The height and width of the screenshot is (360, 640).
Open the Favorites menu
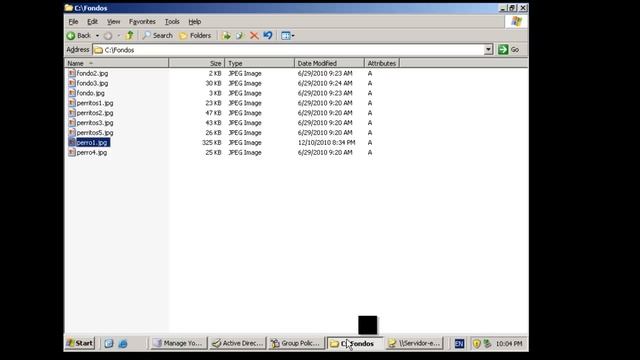tap(142, 22)
